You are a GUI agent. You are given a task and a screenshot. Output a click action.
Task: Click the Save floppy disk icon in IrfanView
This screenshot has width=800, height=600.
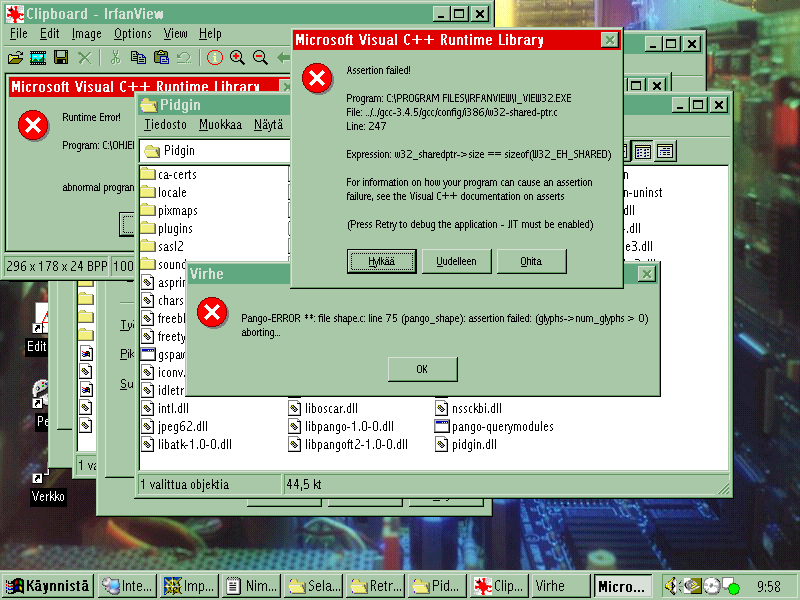click(x=61, y=58)
